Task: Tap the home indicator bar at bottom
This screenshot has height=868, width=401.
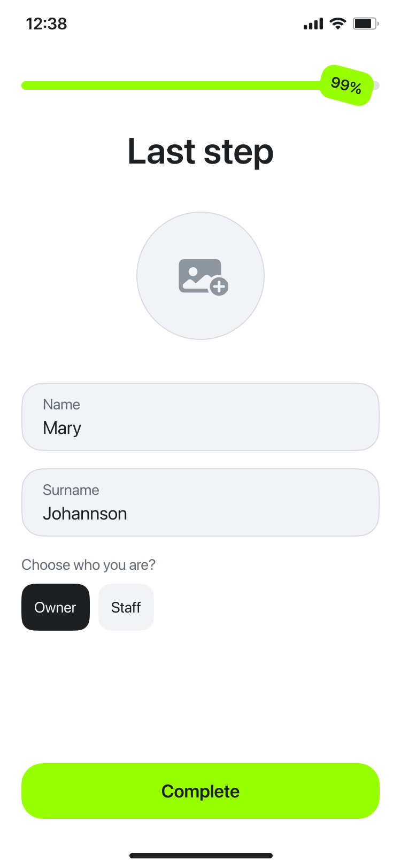Action: tap(200, 856)
